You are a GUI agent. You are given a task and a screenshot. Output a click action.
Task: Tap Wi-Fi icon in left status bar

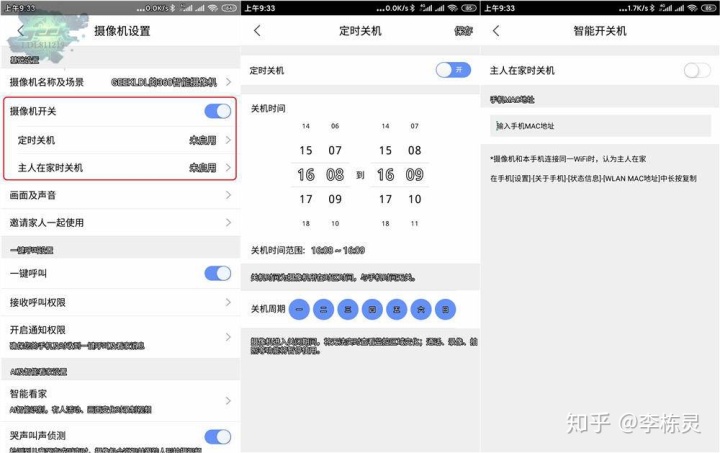(x=213, y=8)
